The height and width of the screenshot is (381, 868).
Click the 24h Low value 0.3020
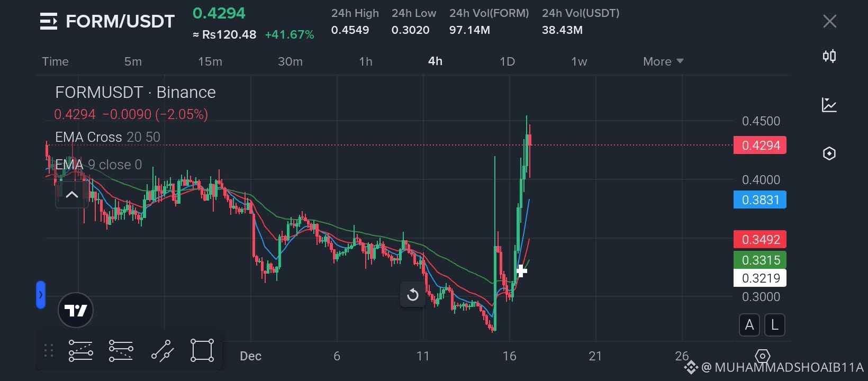click(x=410, y=30)
